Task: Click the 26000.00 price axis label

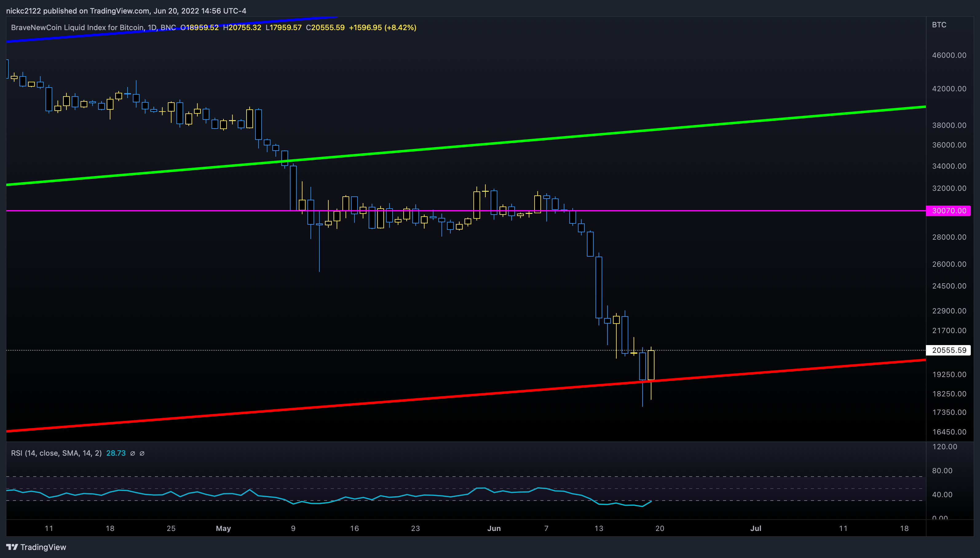Action: point(949,264)
